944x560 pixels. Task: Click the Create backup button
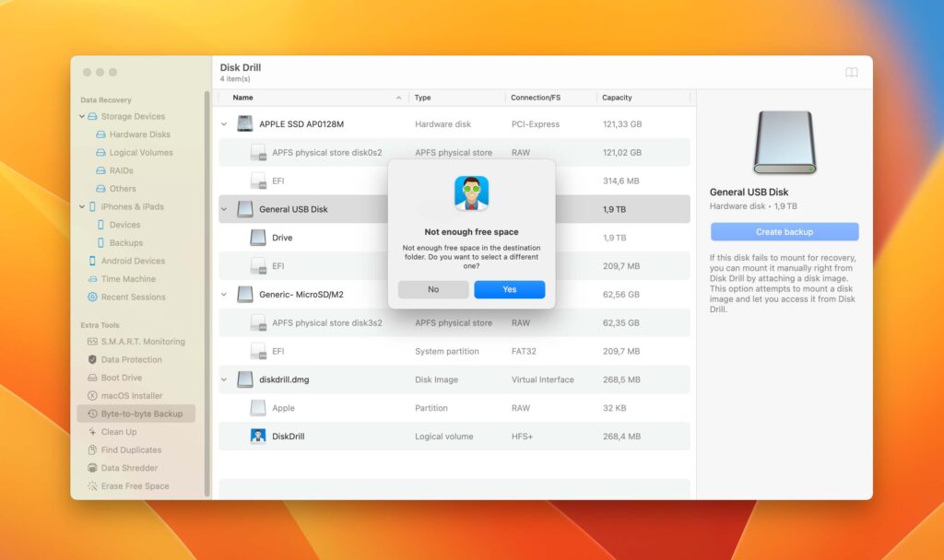point(784,231)
